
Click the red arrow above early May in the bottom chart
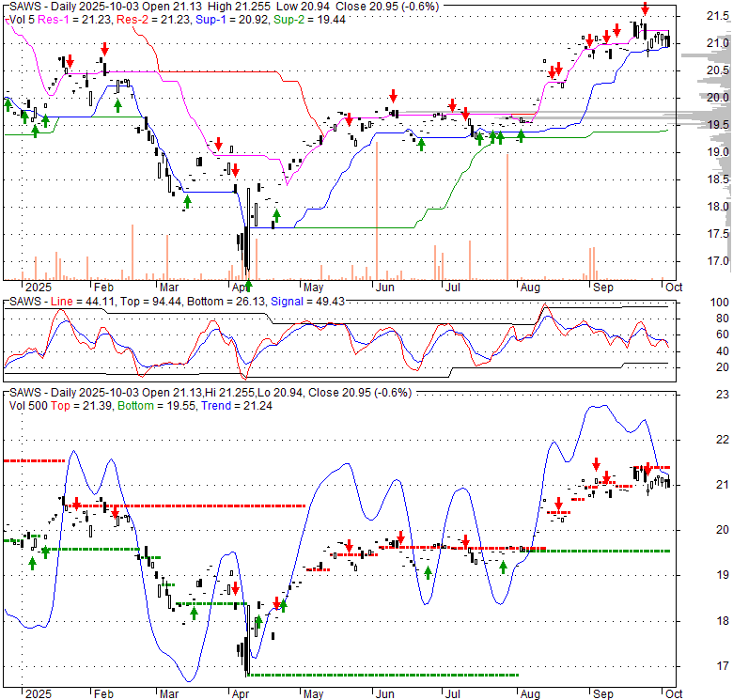pos(349,545)
